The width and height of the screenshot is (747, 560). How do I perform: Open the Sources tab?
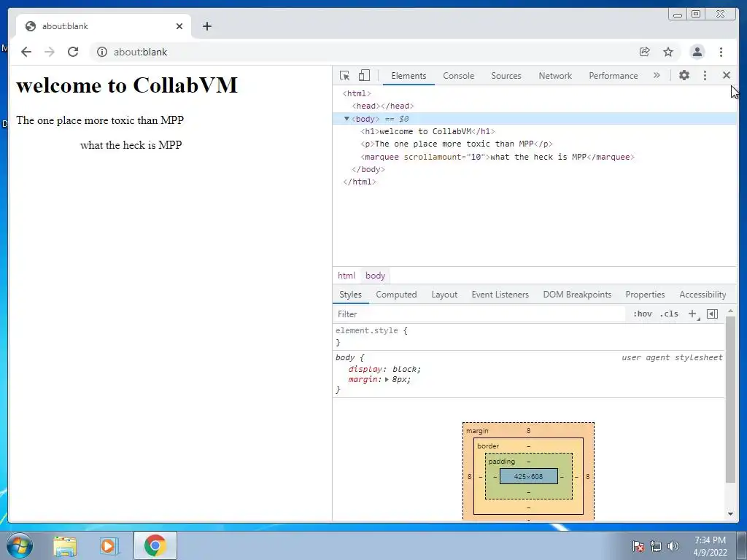(506, 76)
